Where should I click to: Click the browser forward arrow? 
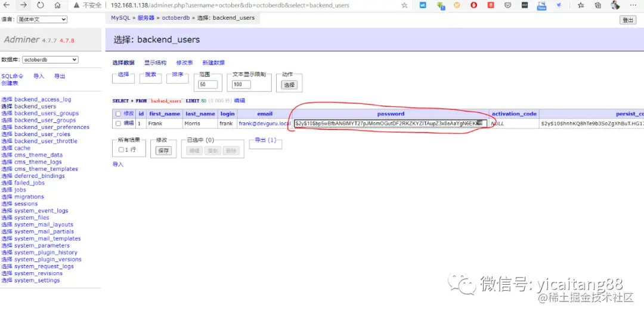click(23, 5)
